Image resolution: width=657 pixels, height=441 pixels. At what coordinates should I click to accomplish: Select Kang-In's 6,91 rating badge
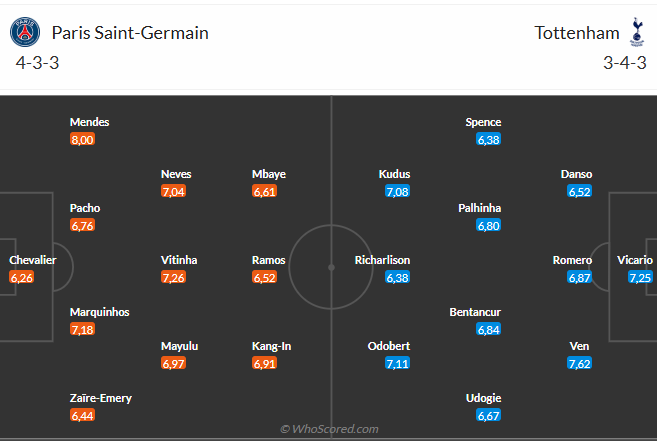tap(264, 364)
